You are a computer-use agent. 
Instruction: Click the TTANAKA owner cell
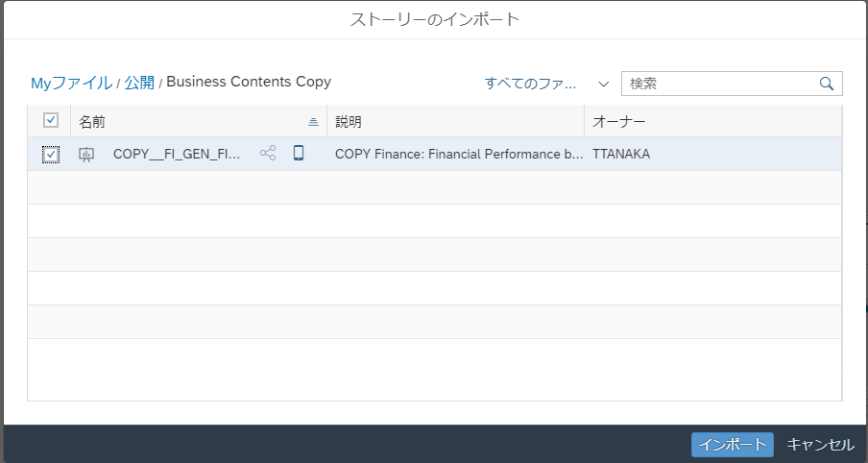621,154
